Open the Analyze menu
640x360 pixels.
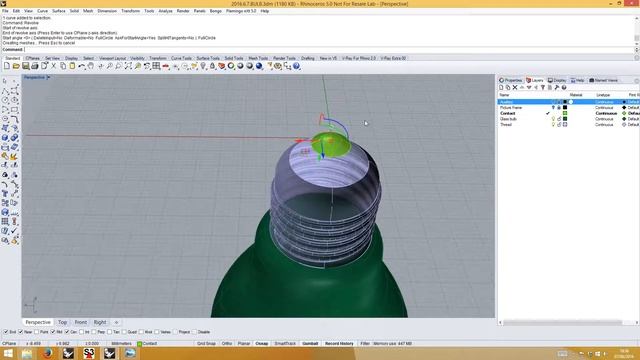click(x=165, y=11)
